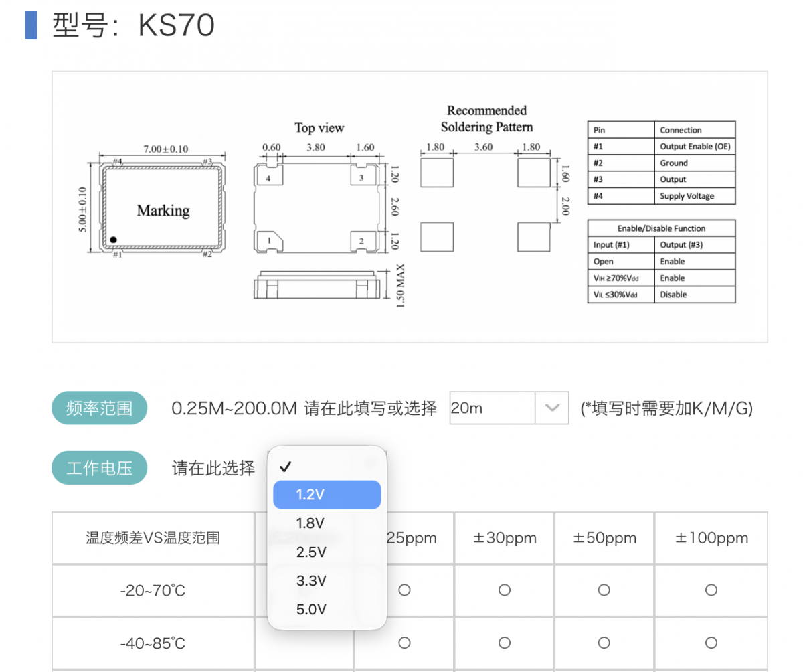Select the blank checkmarked dropdown option
This screenshot has height=672, width=803.
click(327, 467)
